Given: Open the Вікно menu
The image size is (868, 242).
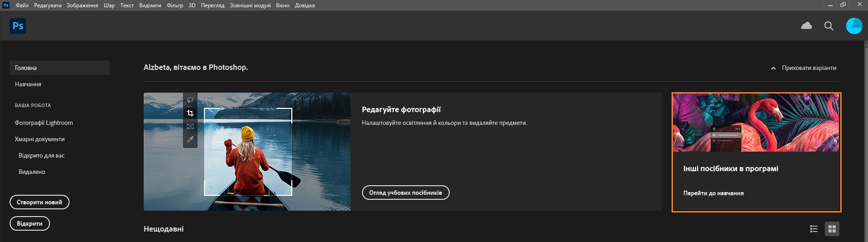Looking at the screenshot, I should (282, 5).
